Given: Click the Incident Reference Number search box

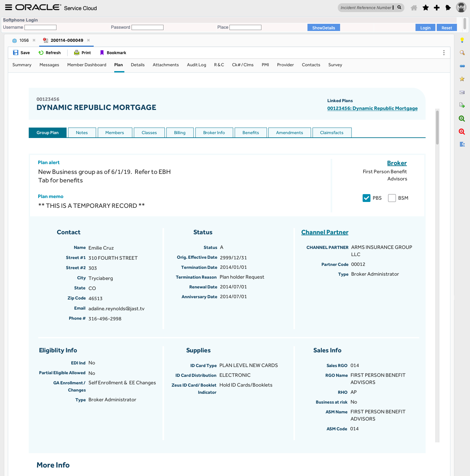Looking at the screenshot, I should pos(366,8).
